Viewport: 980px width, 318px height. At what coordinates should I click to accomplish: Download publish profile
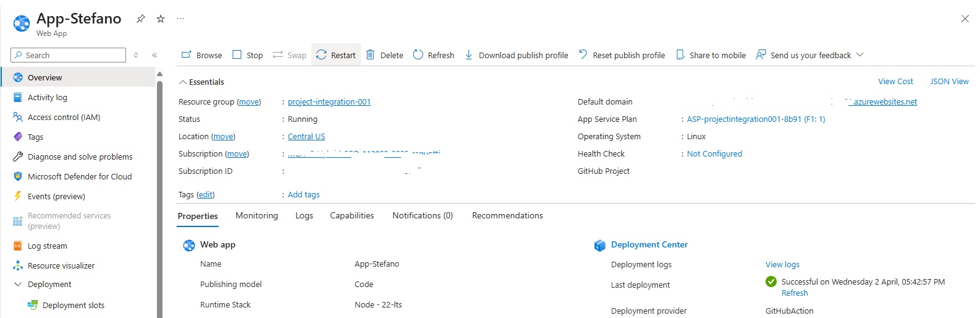tap(516, 55)
